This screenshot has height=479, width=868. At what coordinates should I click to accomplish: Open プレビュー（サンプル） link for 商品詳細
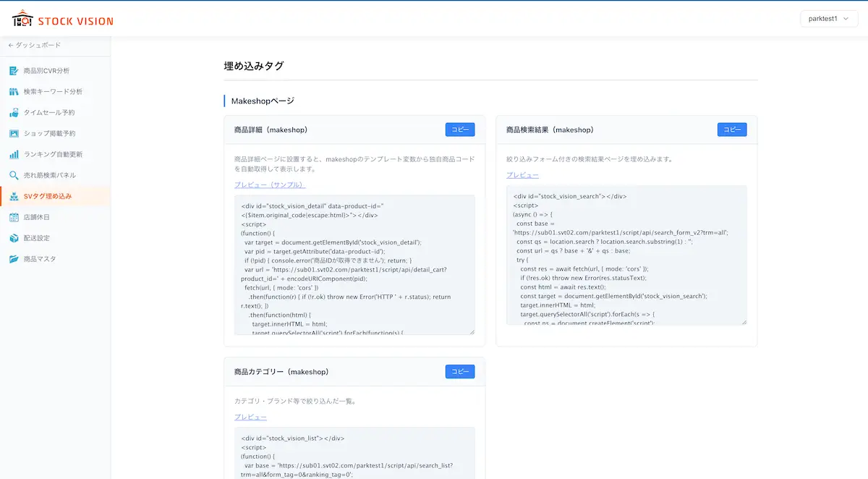(x=270, y=185)
